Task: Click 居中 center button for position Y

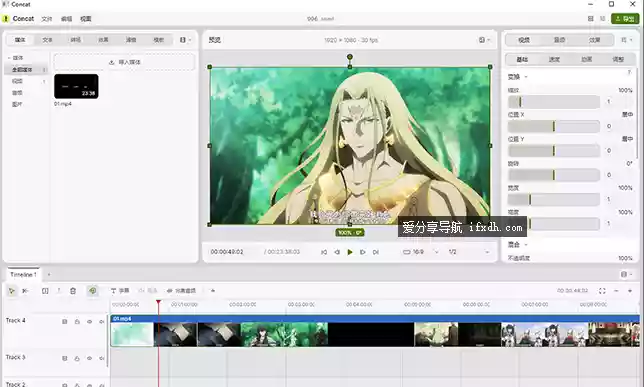Action: 627,139
